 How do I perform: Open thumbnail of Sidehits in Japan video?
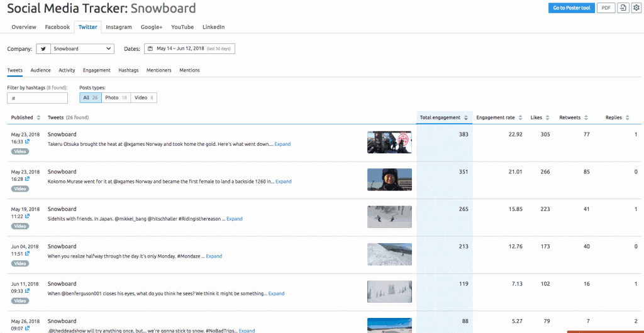(389, 217)
